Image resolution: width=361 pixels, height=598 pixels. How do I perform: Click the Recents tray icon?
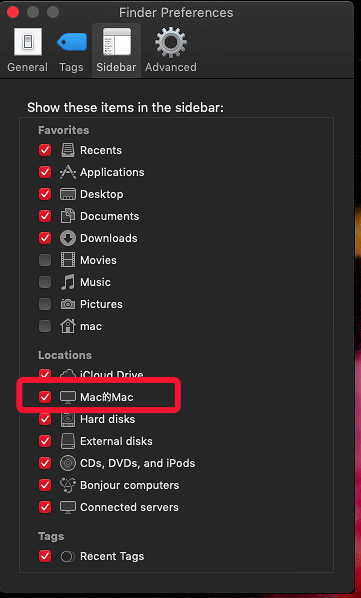point(68,150)
